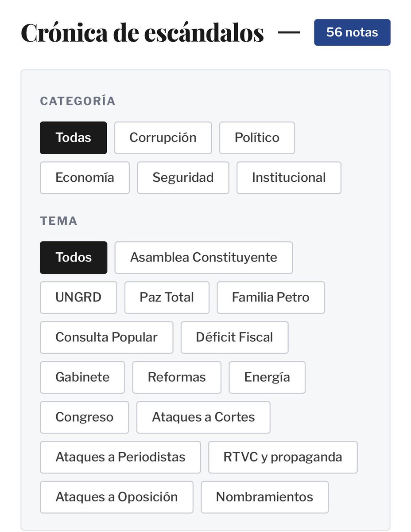Filter notes by Economía
Screen dimensions: 411x532
pyautogui.click(x=85, y=178)
